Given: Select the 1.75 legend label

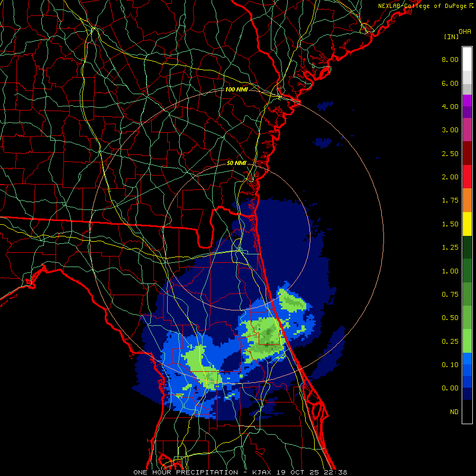Looking at the screenshot, I should 450,200.
